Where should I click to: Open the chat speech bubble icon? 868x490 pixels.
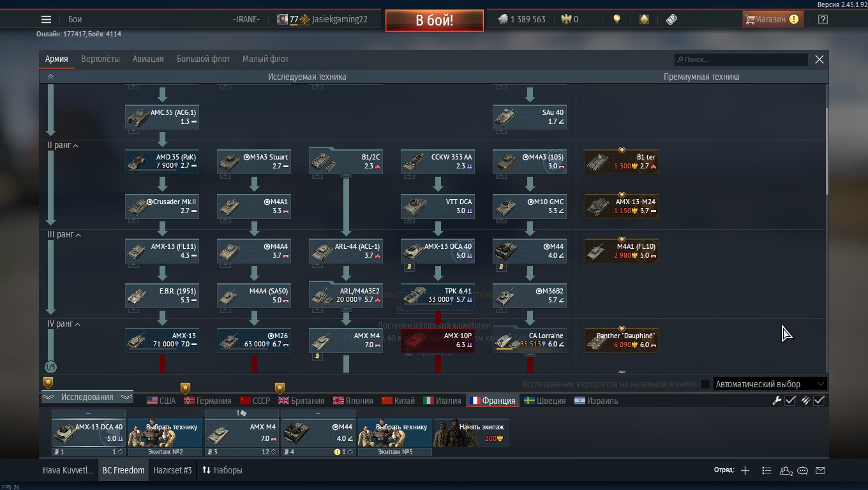point(803,471)
